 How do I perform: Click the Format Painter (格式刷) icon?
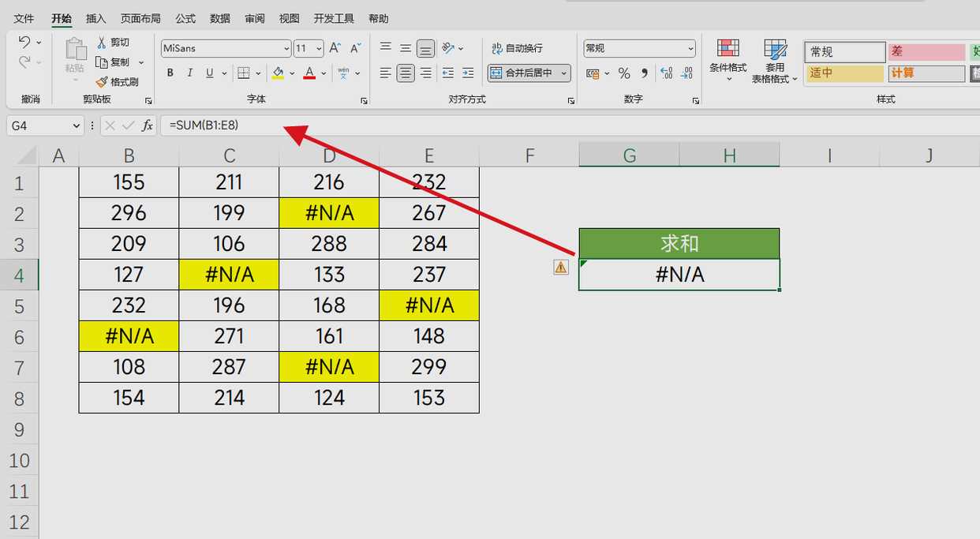pyautogui.click(x=102, y=82)
